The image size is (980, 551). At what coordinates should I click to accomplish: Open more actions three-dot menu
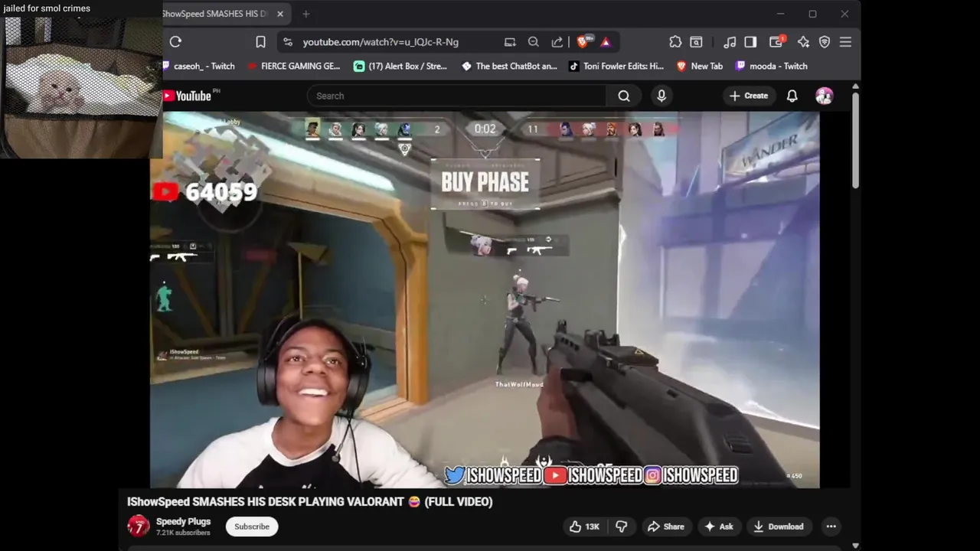pyautogui.click(x=831, y=527)
